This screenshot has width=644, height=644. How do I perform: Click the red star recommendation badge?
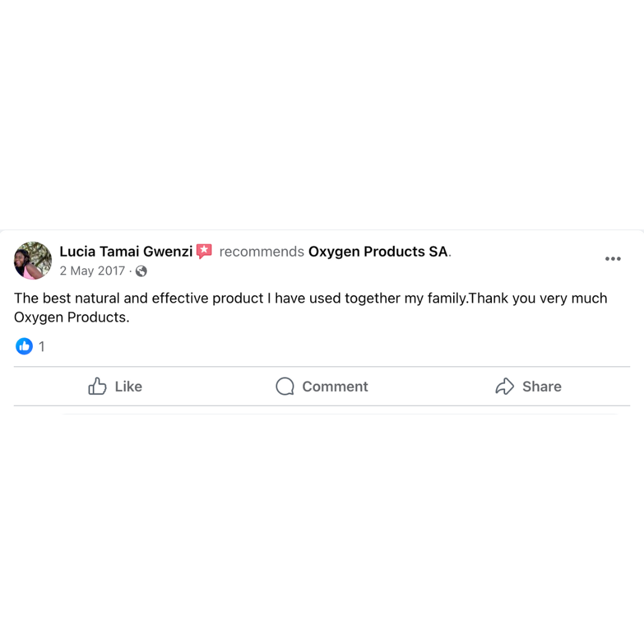pos(204,251)
